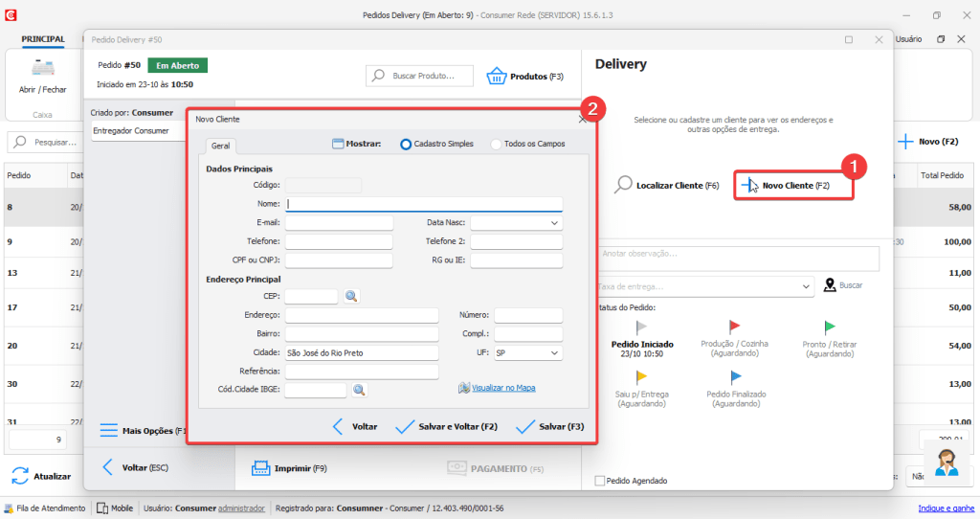Select the Cadastro Simples radio option

406,144
